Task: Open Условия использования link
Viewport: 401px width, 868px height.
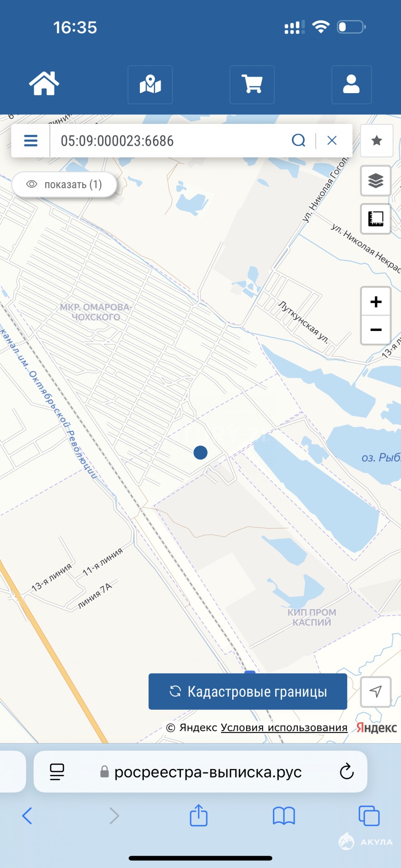Action: click(x=284, y=728)
